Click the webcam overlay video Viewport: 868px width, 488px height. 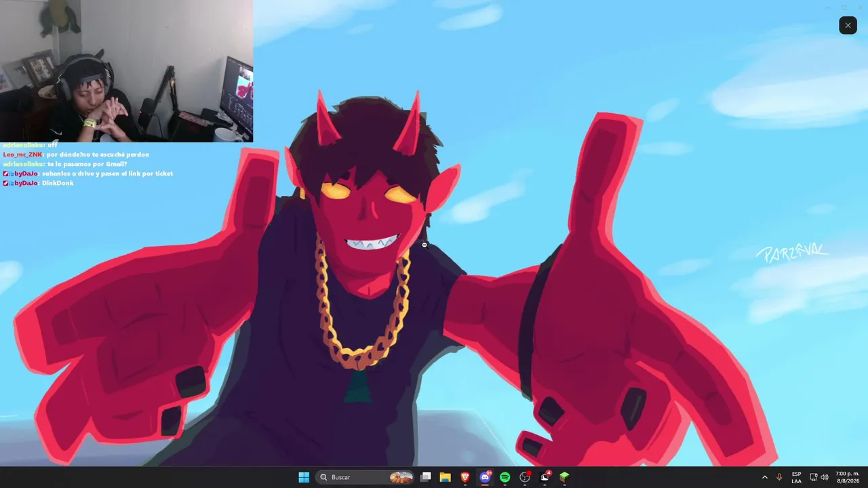click(126, 71)
